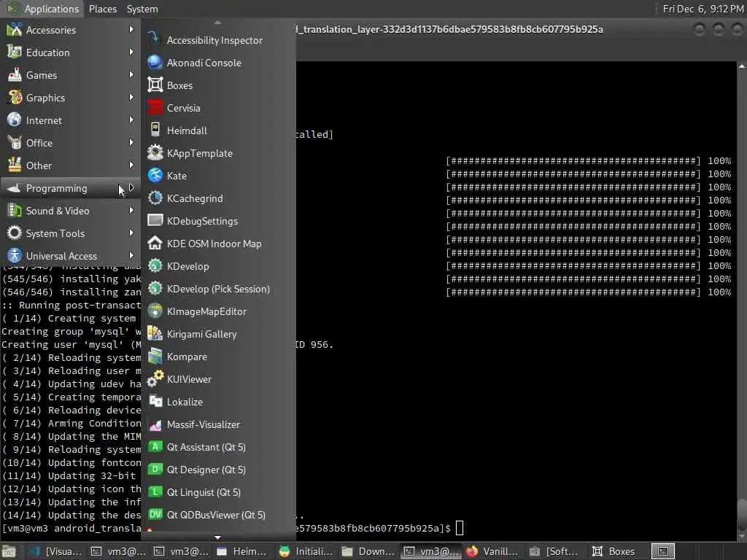Select the Office category
The image size is (747, 560).
point(70,143)
